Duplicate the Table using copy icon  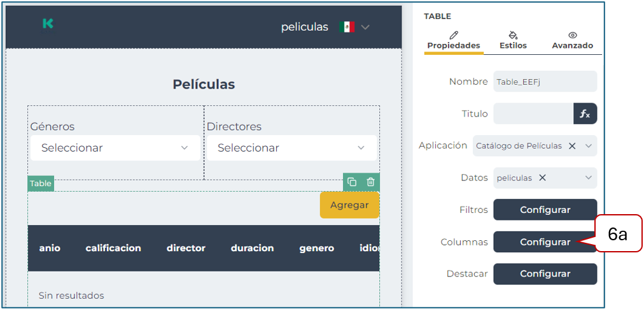point(352,182)
